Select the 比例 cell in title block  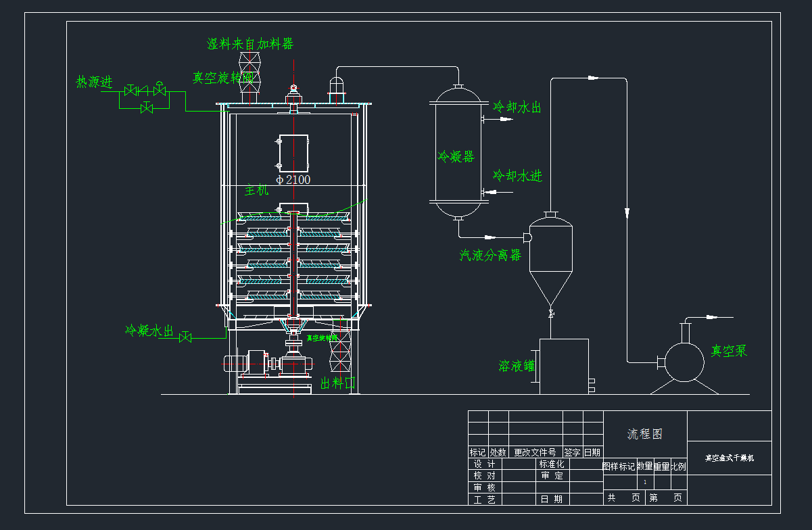tap(678, 466)
